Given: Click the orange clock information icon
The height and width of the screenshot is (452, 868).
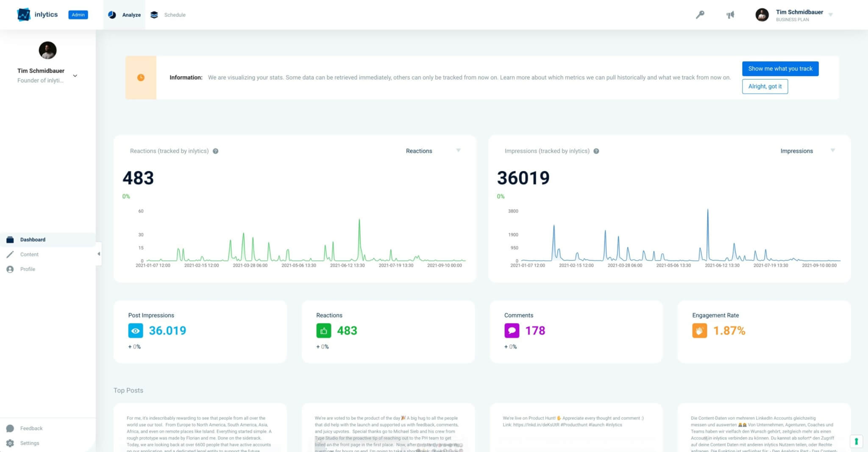Looking at the screenshot, I should (141, 78).
